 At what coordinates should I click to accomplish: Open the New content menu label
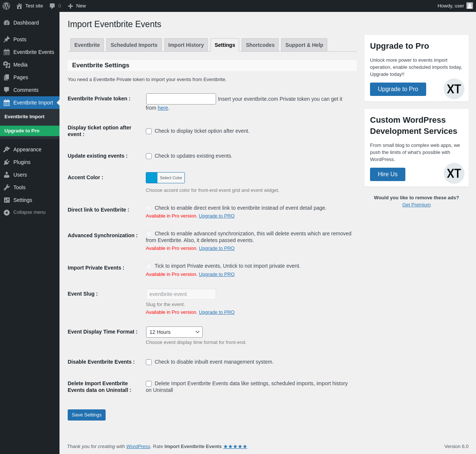point(81,6)
